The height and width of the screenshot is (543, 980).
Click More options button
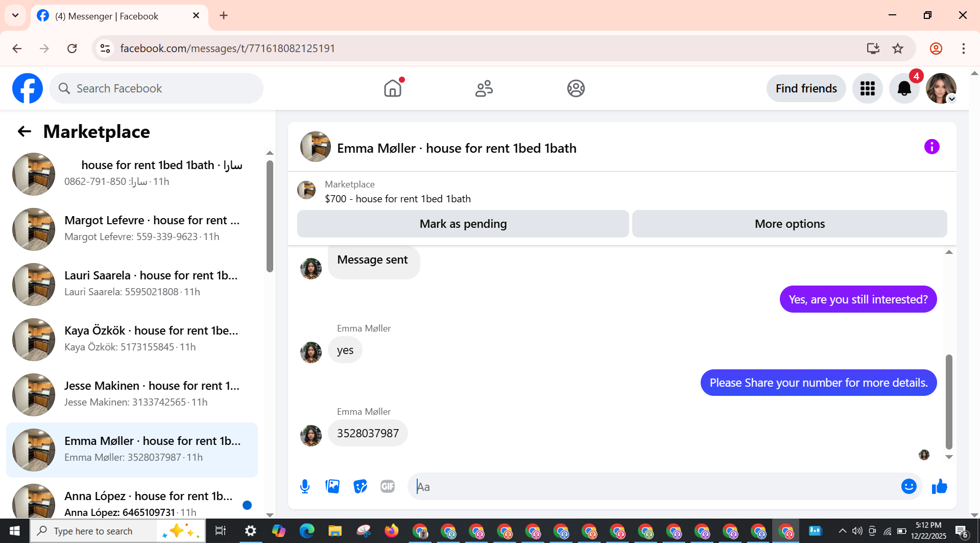[x=790, y=224]
